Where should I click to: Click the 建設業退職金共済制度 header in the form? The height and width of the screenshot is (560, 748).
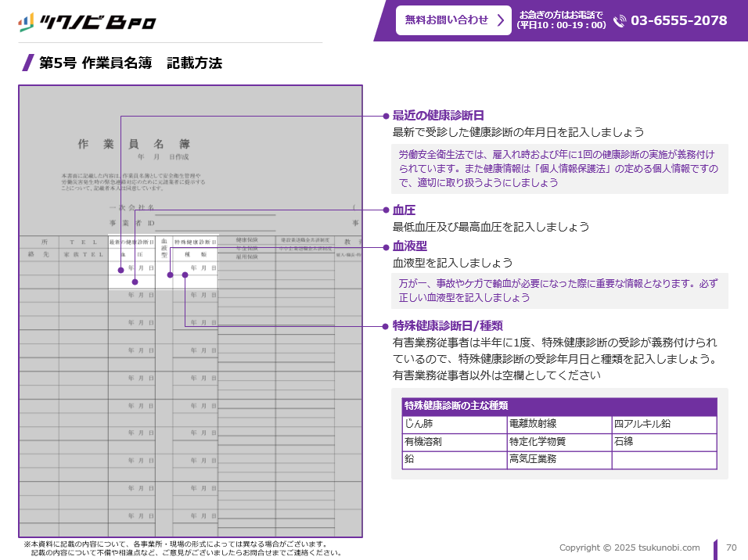click(x=305, y=240)
